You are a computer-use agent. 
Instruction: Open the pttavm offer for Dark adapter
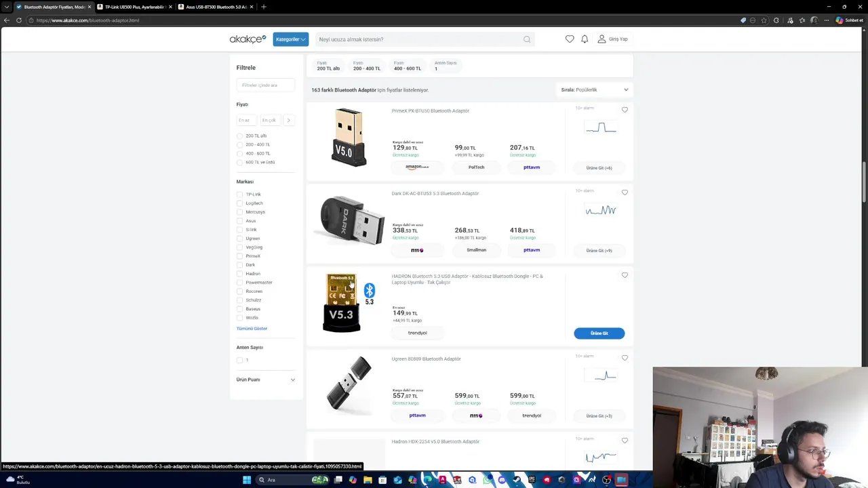tap(532, 250)
